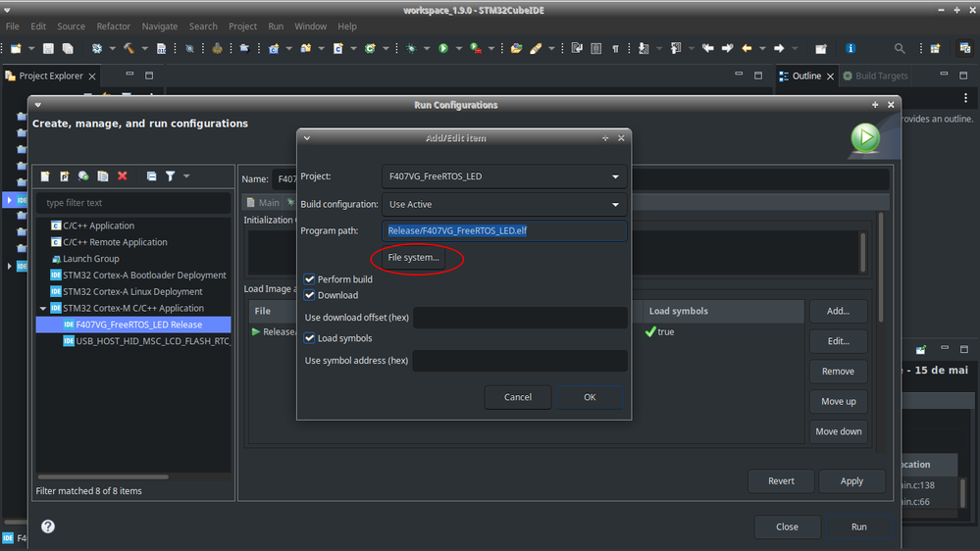Click the New file toolbar icon
The height and width of the screenshot is (551, 980).
17,49
